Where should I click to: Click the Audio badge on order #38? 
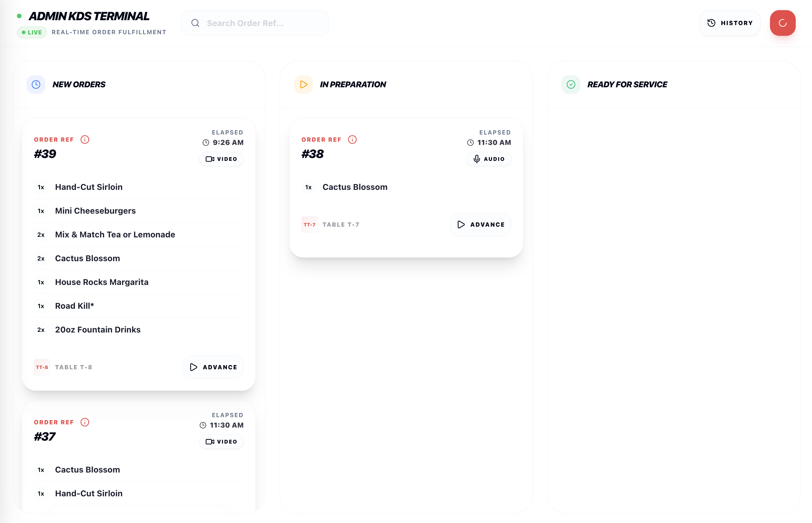[488, 159]
